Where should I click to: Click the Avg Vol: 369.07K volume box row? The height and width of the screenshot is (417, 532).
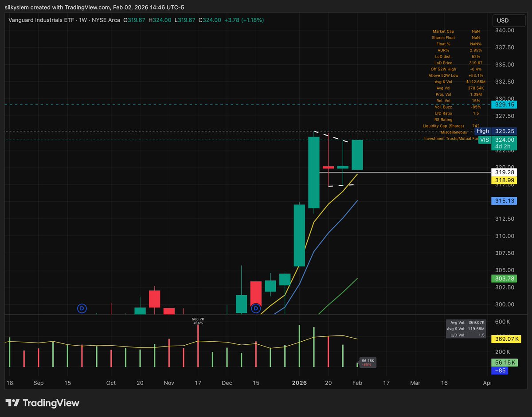pyautogui.click(x=468, y=322)
